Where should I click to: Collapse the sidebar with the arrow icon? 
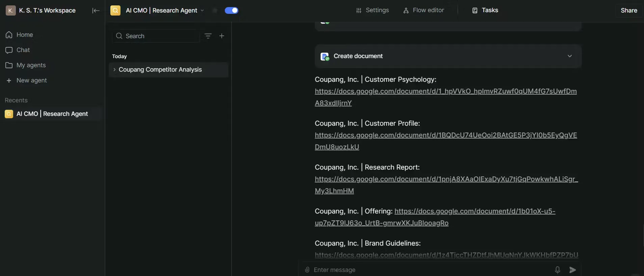(96, 10)
